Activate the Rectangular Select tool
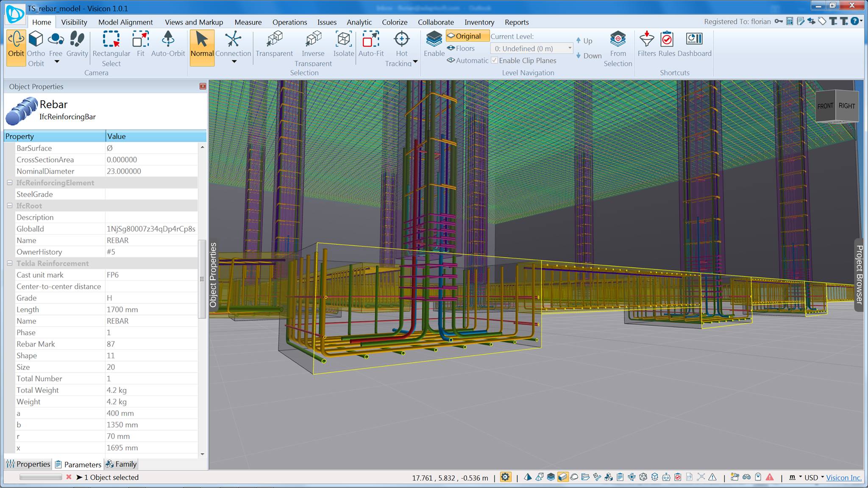 (x=111, y=49)
